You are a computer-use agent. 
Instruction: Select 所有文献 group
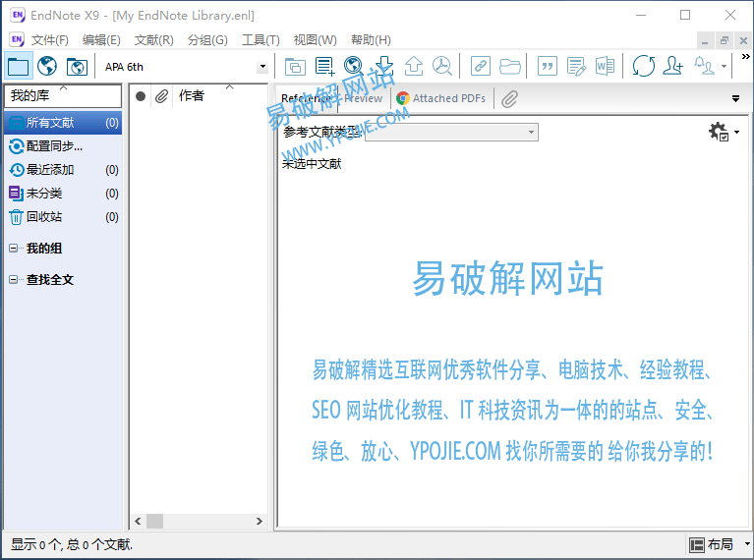(x=63, y=123)
